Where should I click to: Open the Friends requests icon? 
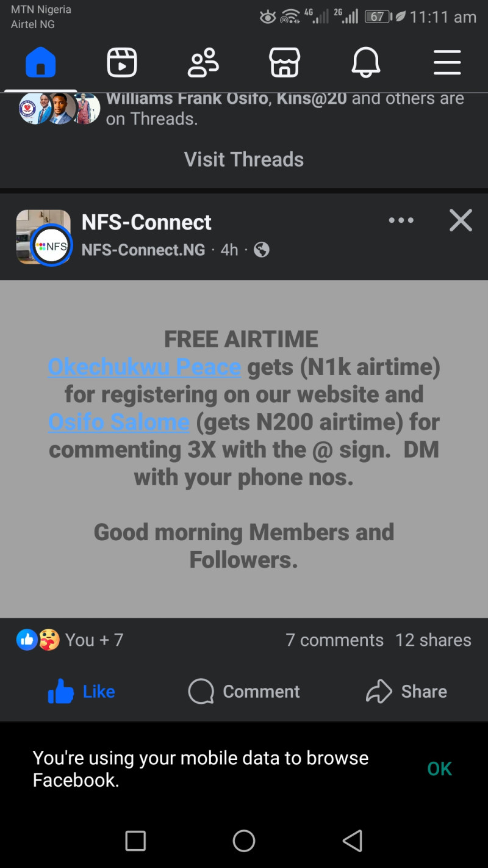(203, 62)
